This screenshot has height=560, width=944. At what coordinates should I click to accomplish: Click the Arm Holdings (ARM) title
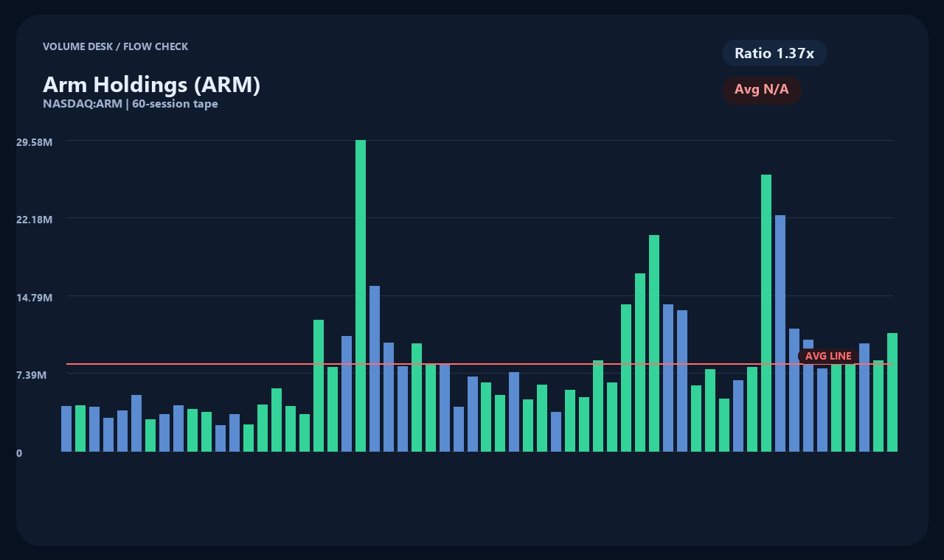(152, 85)
